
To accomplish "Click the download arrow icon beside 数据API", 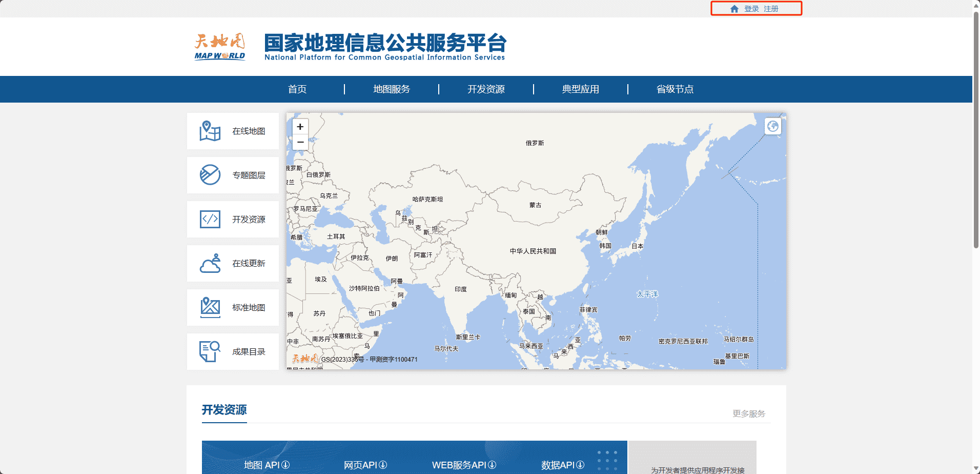I will (580, 465).
